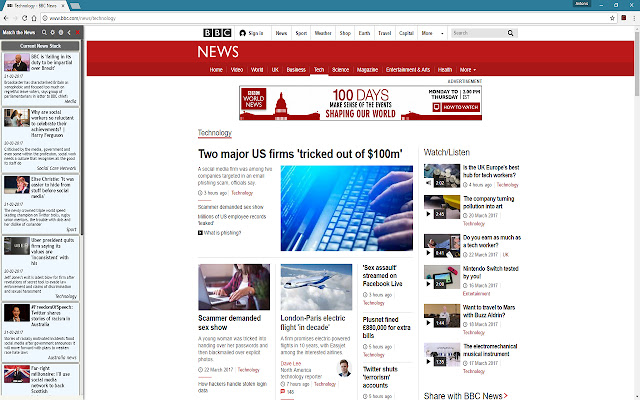
Task: Open the Science section in the News nav
Action: [340, 70]
